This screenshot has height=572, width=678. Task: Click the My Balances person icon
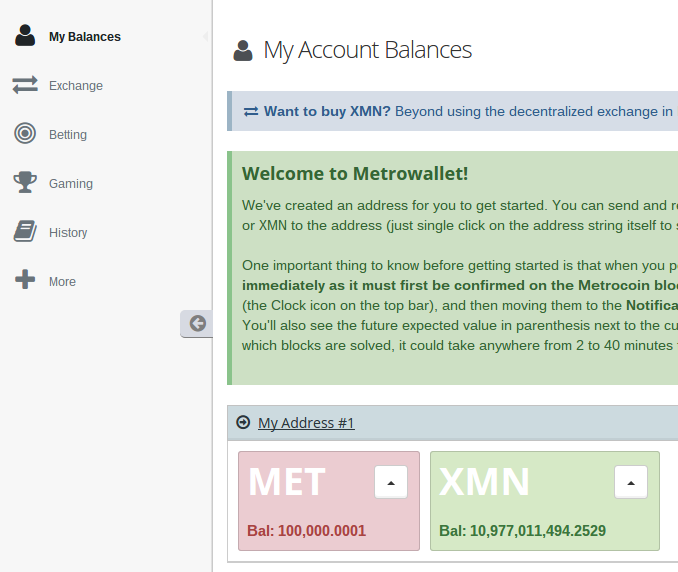[x=25, y=35]
